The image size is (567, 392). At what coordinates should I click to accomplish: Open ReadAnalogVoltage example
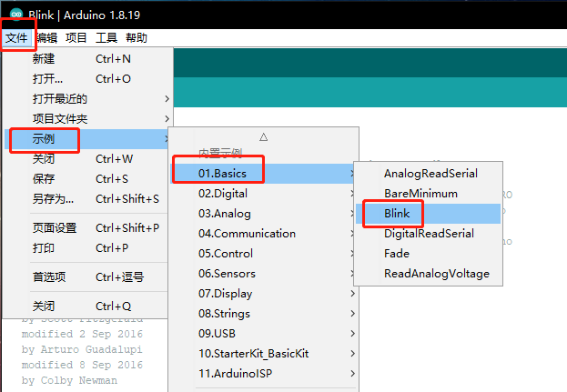coord(428,274)
